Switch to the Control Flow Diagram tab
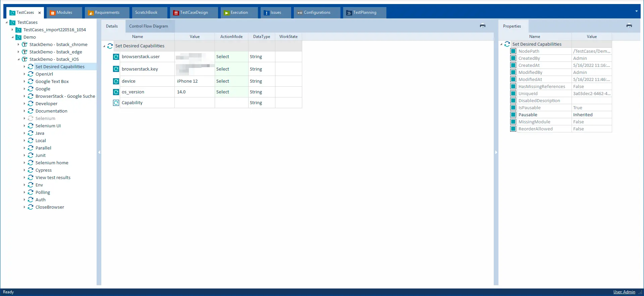Image resolution: width=644 pixels, height=296 pixels. 148,26
